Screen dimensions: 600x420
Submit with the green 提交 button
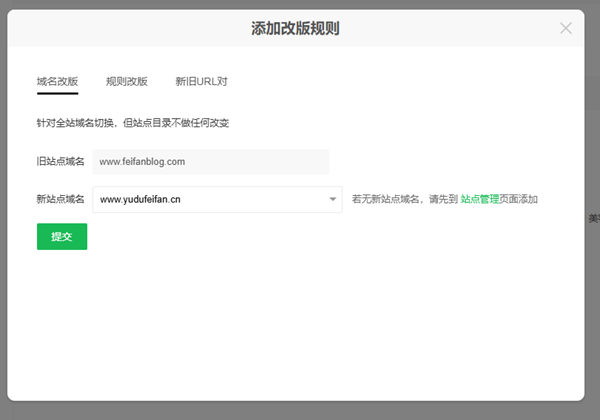point(62,236)
